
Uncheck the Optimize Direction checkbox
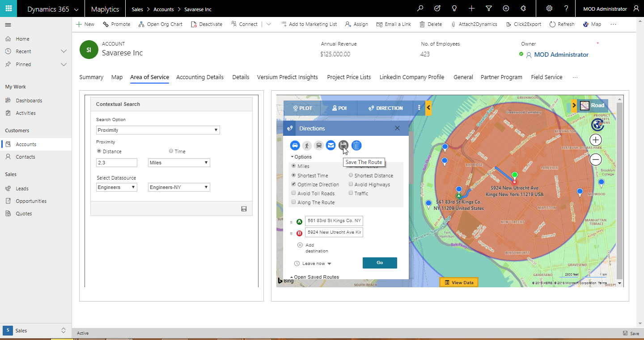(x=293, y=184)
